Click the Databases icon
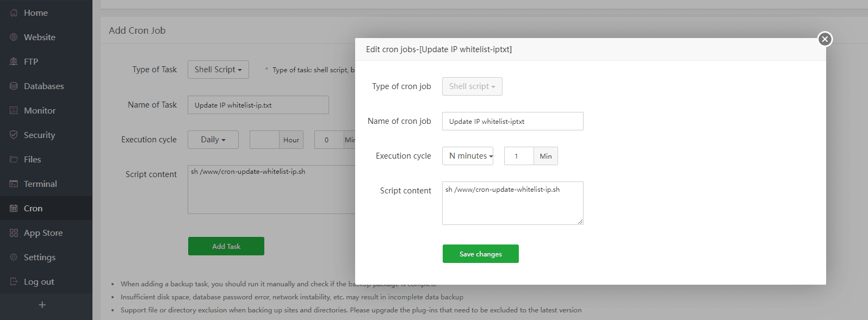This screenshot has width=868, height=320. [14, 86]
